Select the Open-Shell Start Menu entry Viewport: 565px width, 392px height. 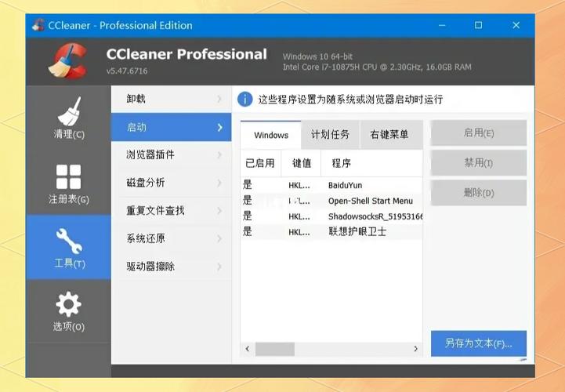click(x=331, y=201)
